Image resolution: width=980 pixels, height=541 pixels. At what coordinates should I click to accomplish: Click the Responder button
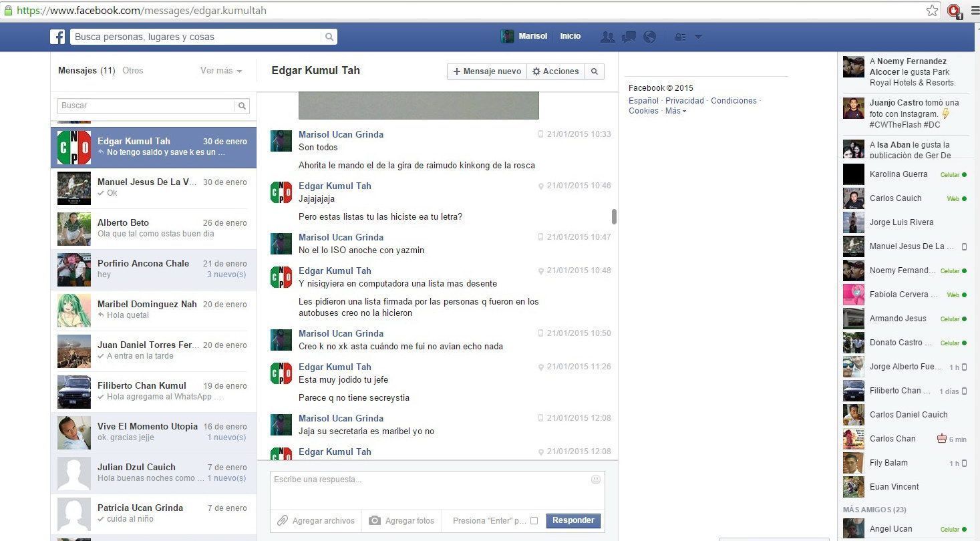[x=573, y=521]
